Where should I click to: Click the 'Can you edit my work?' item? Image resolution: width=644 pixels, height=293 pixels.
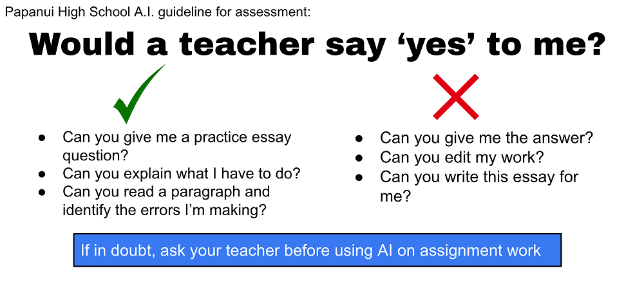coord(462,157)
